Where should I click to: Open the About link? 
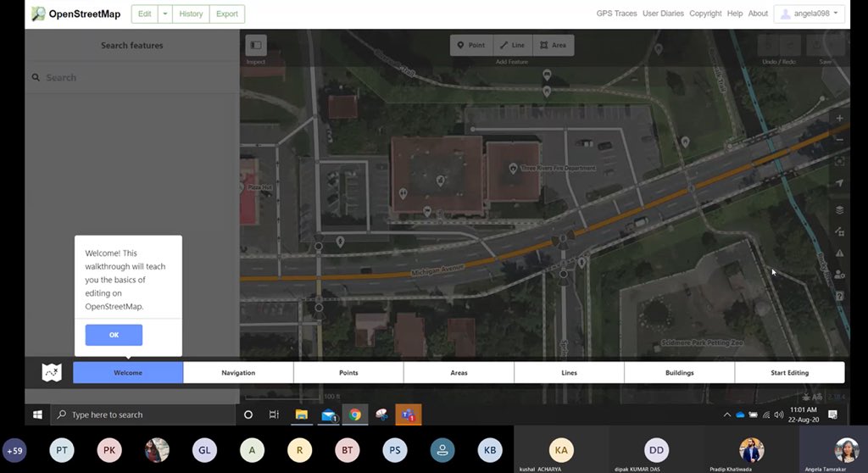coord(758,14)
